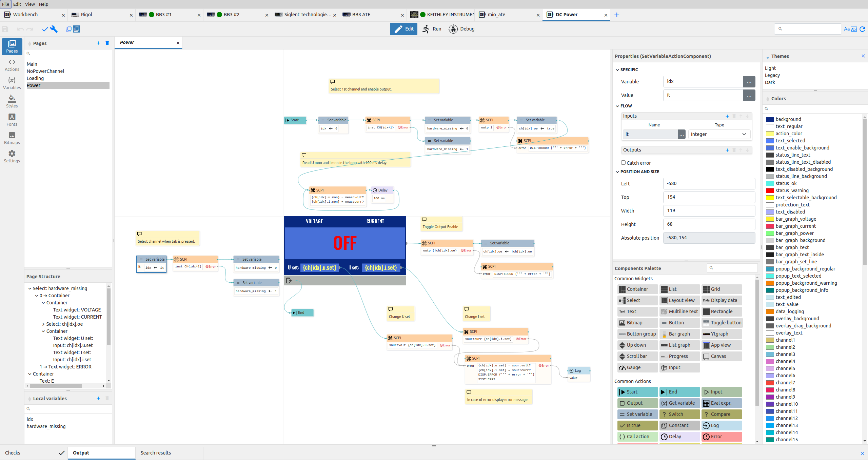Click the Components Palette search field

click(732, 268)
